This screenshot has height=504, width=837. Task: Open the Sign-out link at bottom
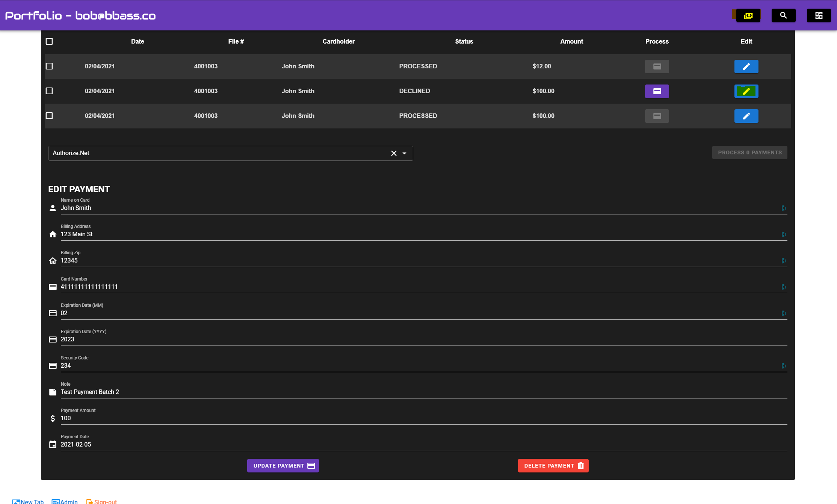coord(102,501)
